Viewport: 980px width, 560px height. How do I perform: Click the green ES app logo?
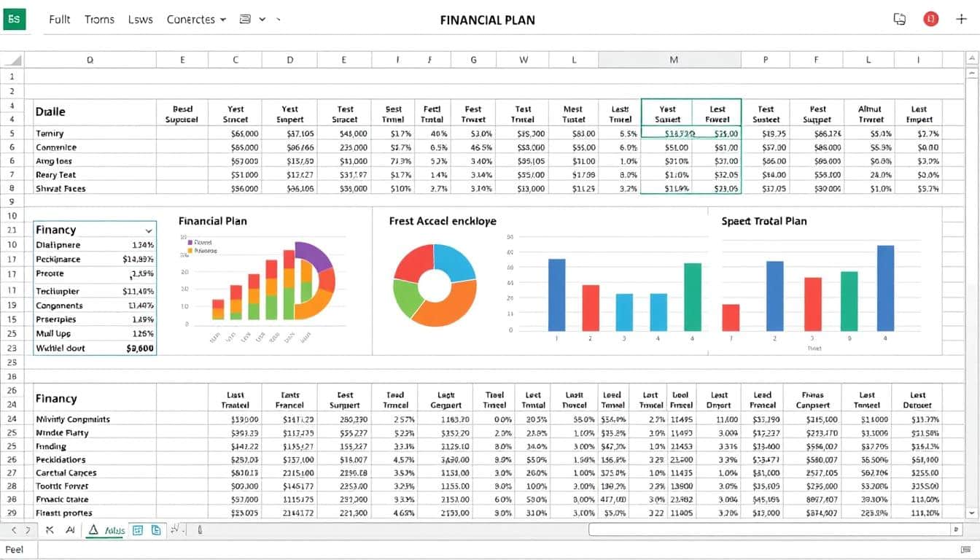coord(15,20)
